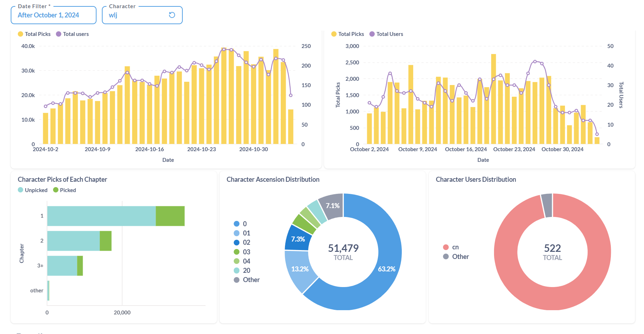Click the 13.2% donut segment
644x334 pixels.
pos(300,269)
